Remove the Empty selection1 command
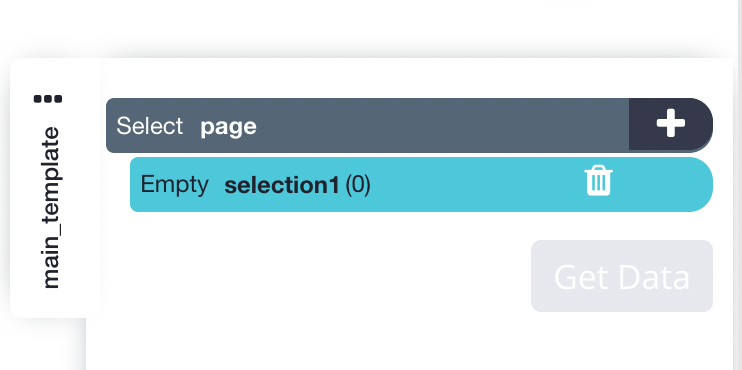742x370 pixels. click(x=599, y=180)
